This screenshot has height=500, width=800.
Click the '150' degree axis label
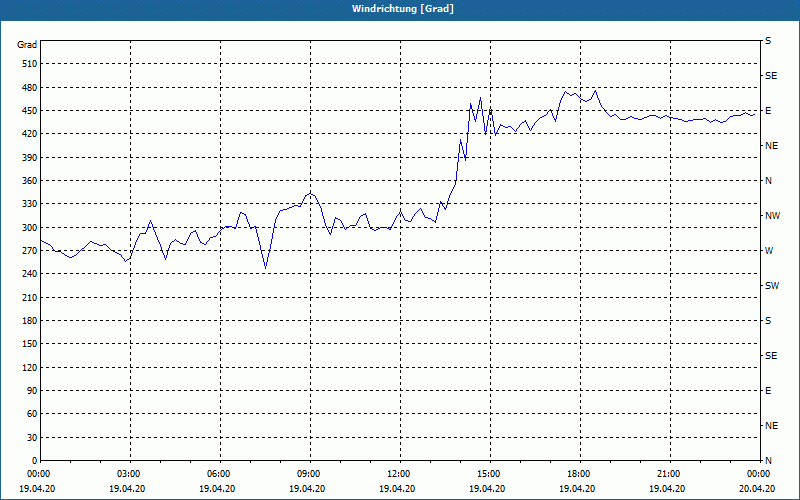pyautogui.click(x=30, y=344)
